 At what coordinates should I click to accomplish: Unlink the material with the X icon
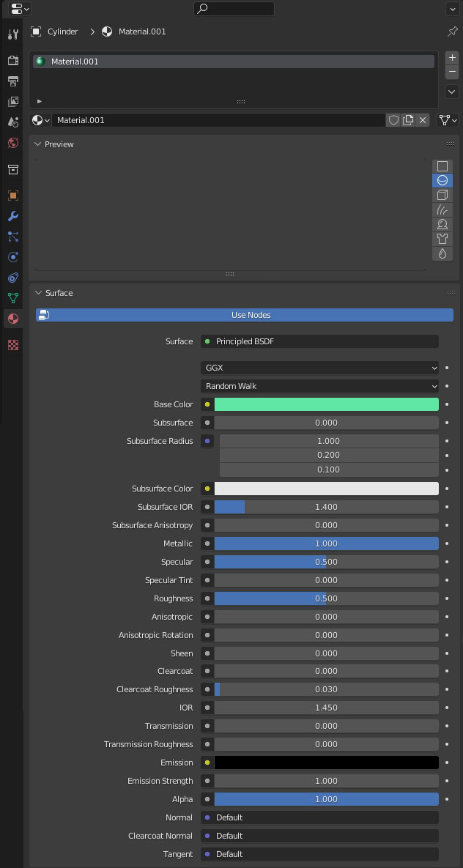pos(423,120)
